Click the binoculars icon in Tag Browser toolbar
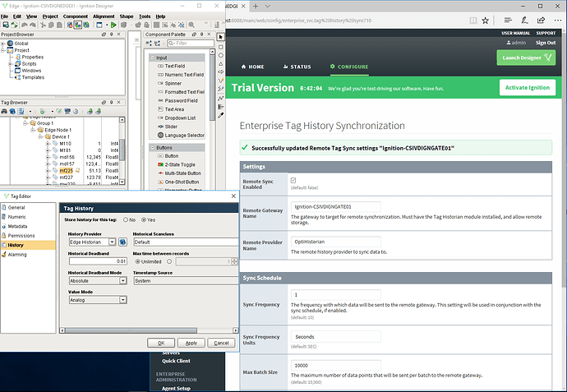 point(4,112)
